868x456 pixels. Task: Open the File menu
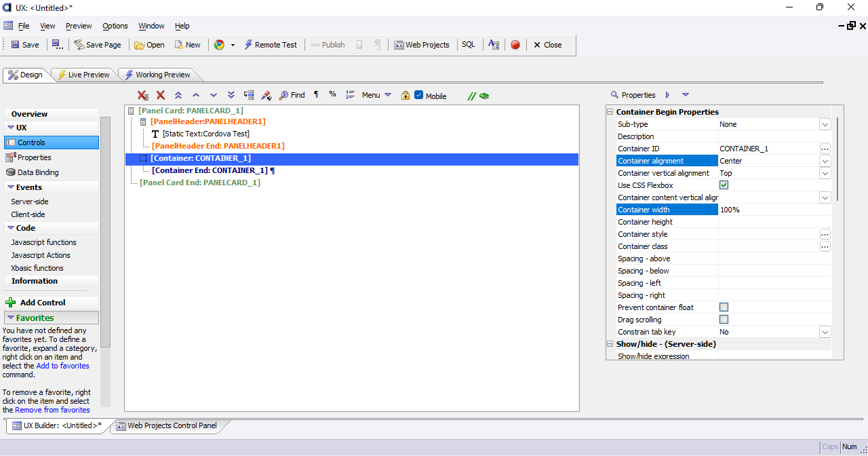24,26
